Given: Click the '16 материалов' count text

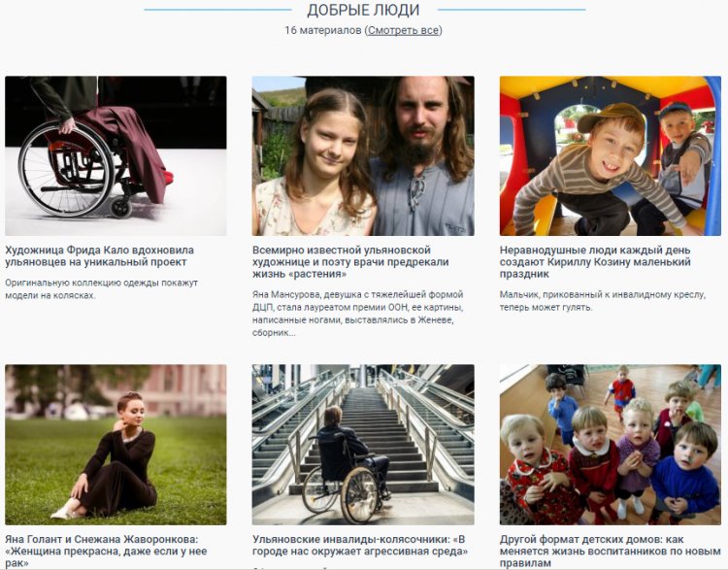Looking at the screenshot, I should click(x=322, y=30).
